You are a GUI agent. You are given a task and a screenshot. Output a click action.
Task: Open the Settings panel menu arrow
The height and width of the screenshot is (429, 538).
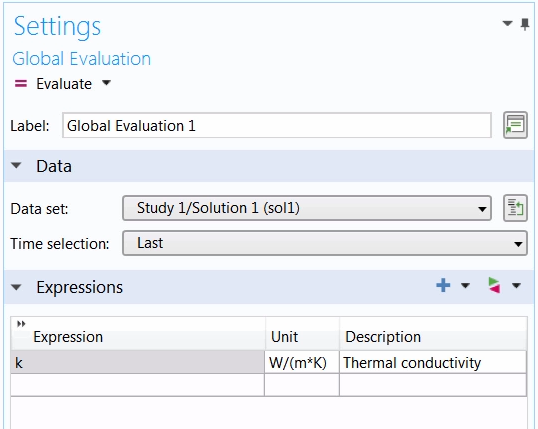(507, 23)
